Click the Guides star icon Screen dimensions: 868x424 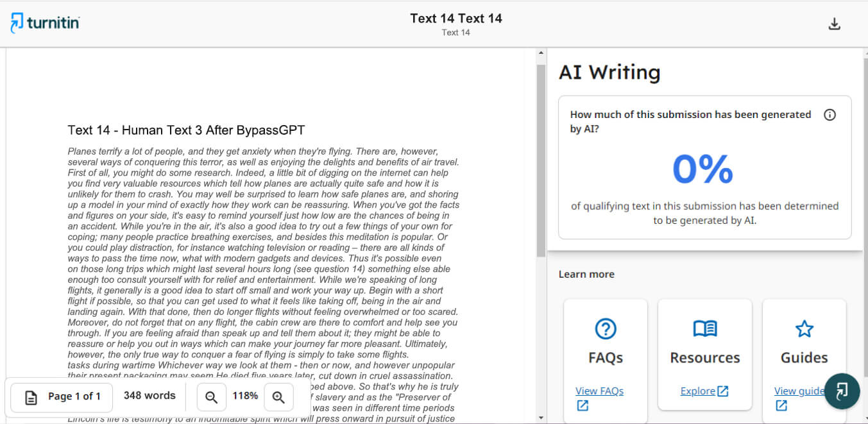tap(804, 329)
